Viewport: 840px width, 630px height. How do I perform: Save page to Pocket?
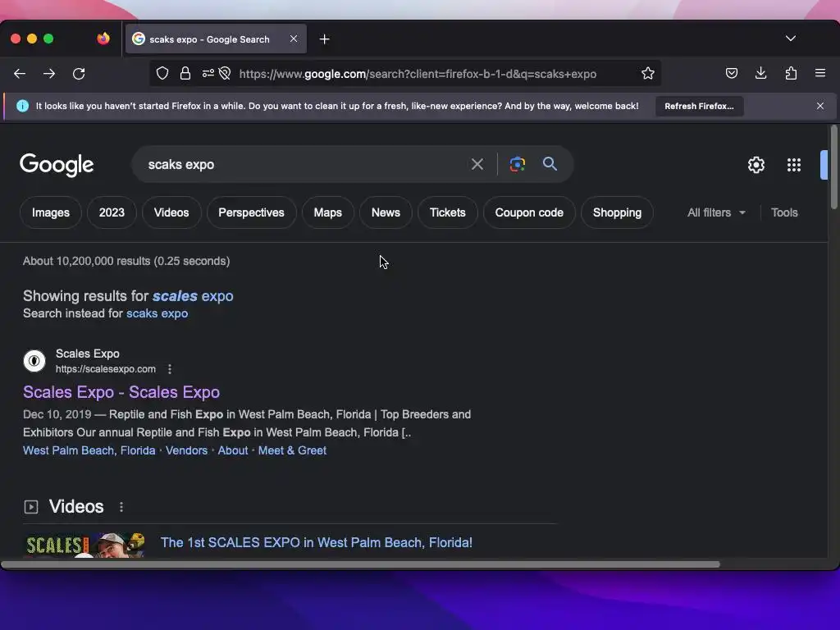[731, 73]
